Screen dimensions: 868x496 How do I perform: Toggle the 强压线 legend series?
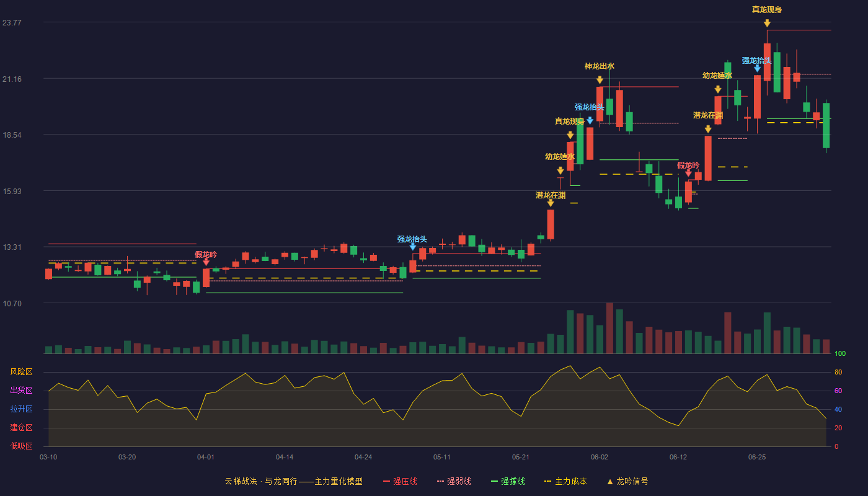pos(400,481)
